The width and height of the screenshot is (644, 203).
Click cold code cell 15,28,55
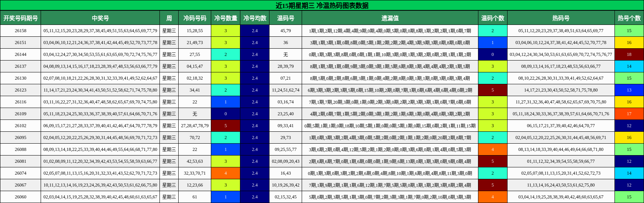pos(195,31)
